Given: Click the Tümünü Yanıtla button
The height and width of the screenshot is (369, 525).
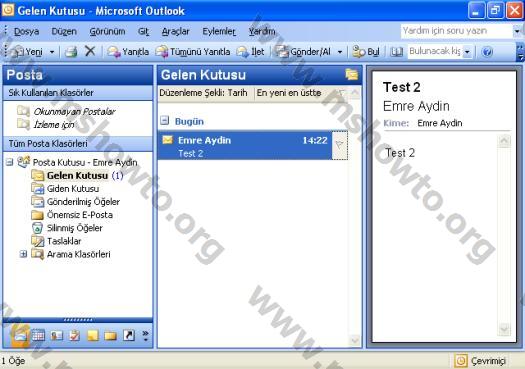Looking at the screenshot, I should pyautogui.click(x=193, y=52).
